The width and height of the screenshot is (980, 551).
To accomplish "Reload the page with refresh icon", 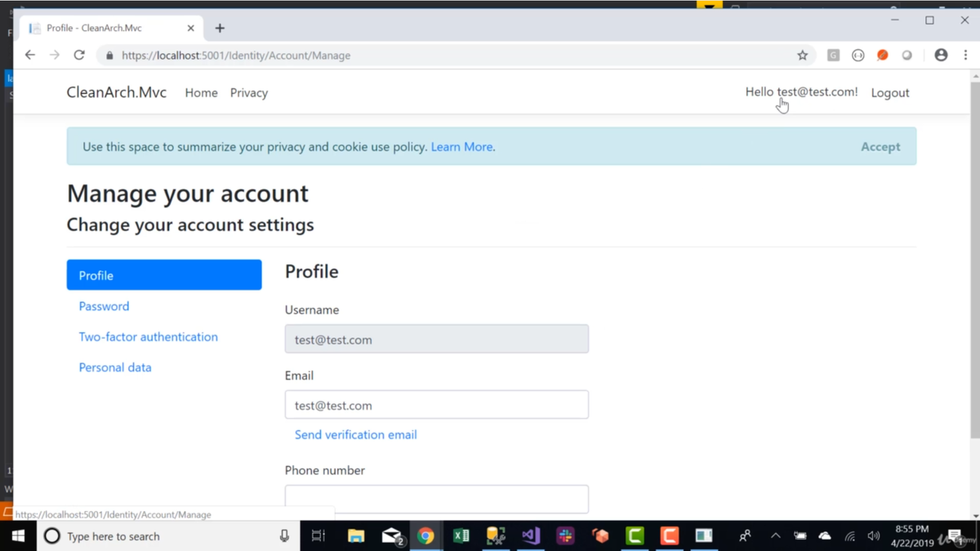I will click(x=79, y=56).
